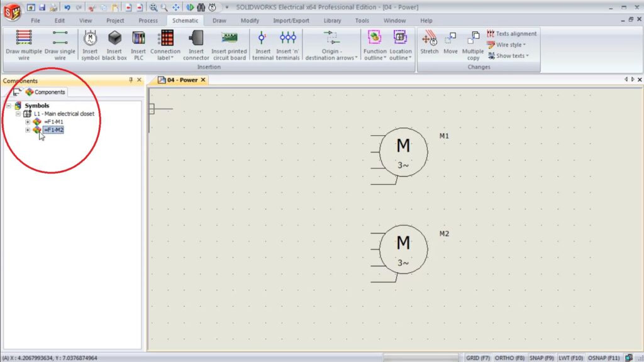
Task: Switch to the Library ribbon tab
Action: [332, 21]
